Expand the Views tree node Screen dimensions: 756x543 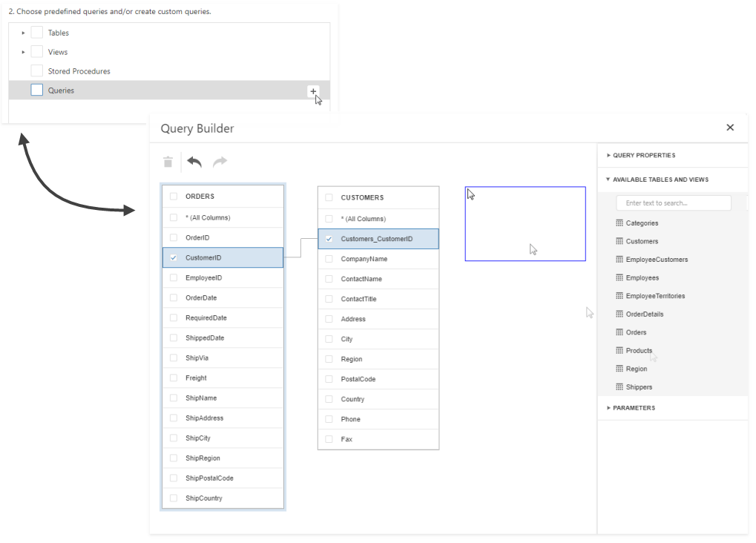point(23,52)
